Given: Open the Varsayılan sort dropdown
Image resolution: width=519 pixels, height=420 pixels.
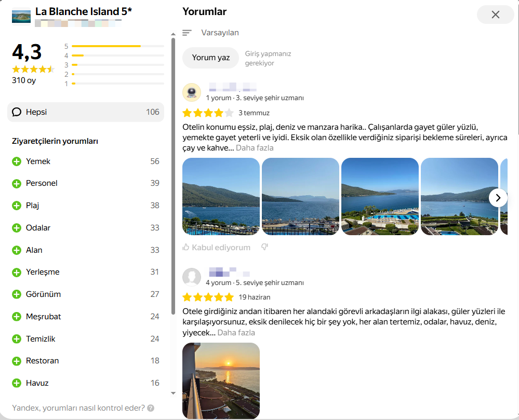Looking at the screenshot, I should coord(220,33).
